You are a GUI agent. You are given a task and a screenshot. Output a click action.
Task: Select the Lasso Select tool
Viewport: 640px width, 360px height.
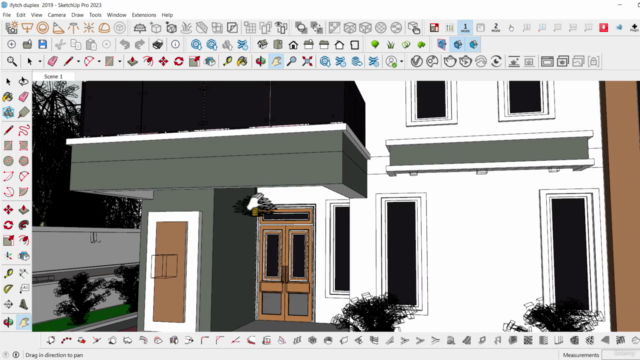(23, 81)
